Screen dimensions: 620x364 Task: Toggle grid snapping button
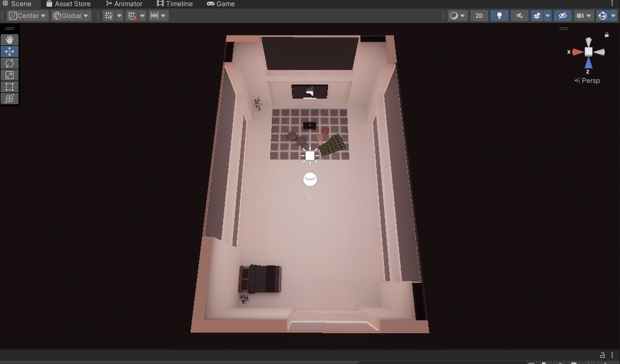[x=131, y=16]
